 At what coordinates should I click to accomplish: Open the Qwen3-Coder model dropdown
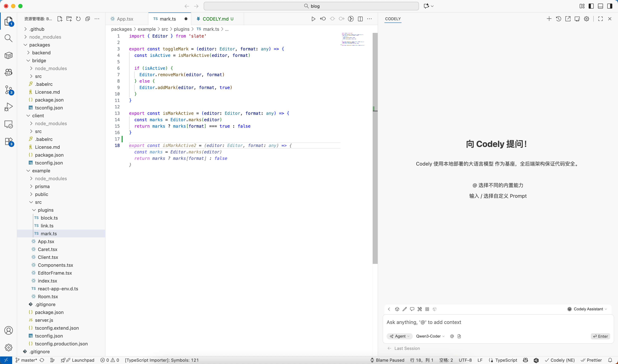(430, 336)
